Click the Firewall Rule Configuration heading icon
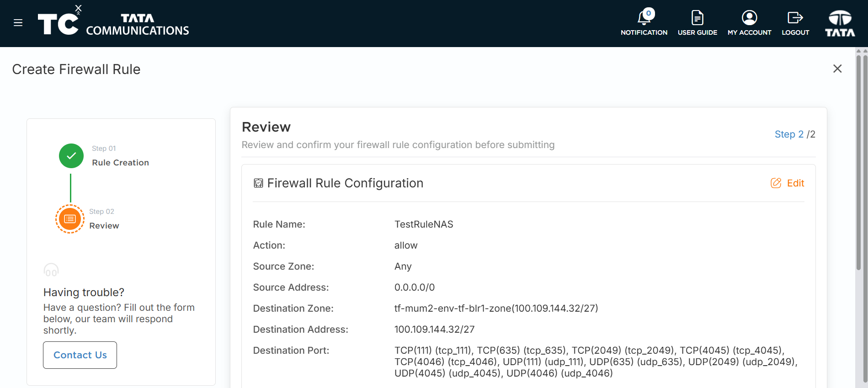This screenshot has width=868, height=388. pos(258,183)
